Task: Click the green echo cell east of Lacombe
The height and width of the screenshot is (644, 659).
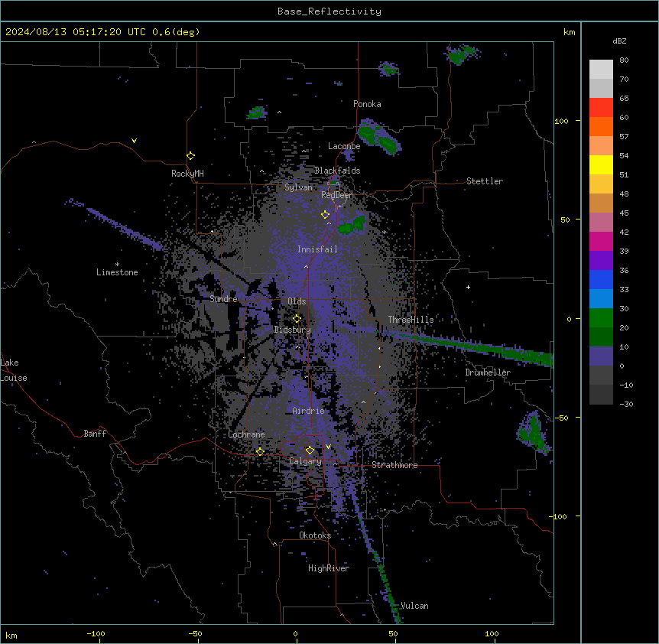Action: (x=378, y=137)
